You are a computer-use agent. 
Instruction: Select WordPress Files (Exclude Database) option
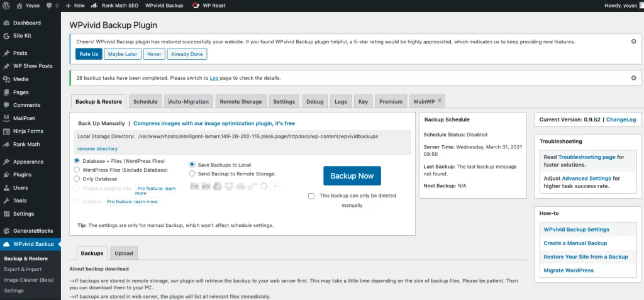77,170
